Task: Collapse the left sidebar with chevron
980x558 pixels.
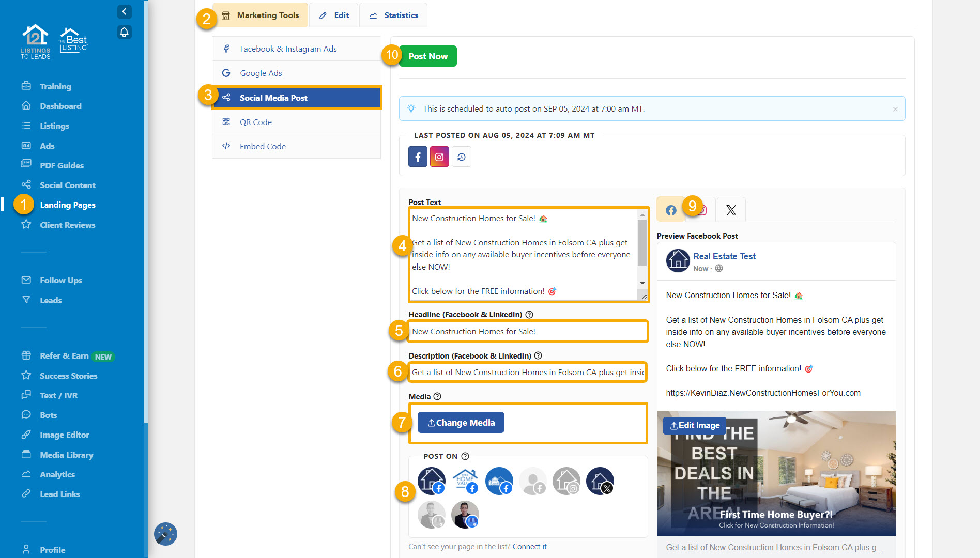Action: (124, 11)
